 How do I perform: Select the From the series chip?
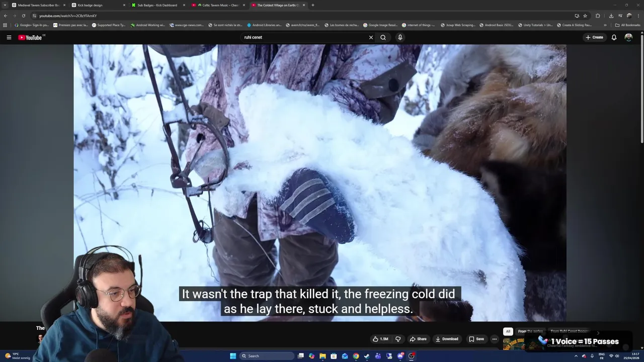point(530,331)
